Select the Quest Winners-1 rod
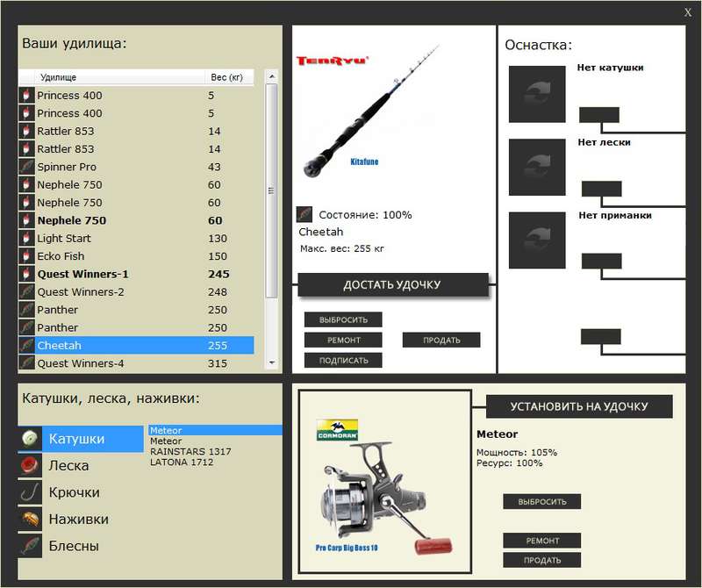This screenshot has width=702, height=588. pyautogui.click(x=136, y=274)
